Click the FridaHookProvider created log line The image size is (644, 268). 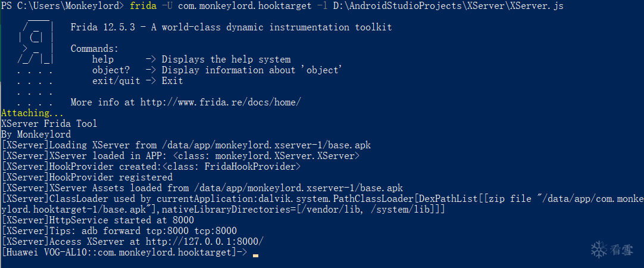(x=151, y=167)
